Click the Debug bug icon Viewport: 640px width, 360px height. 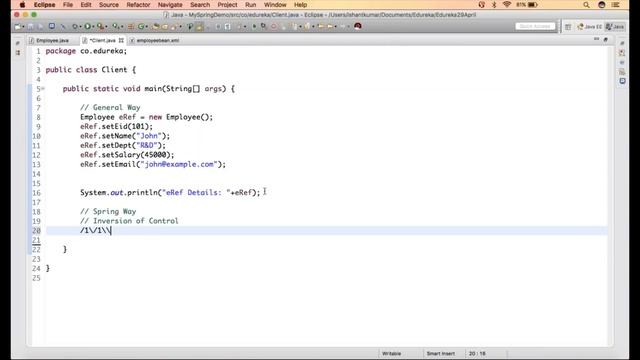75,27
